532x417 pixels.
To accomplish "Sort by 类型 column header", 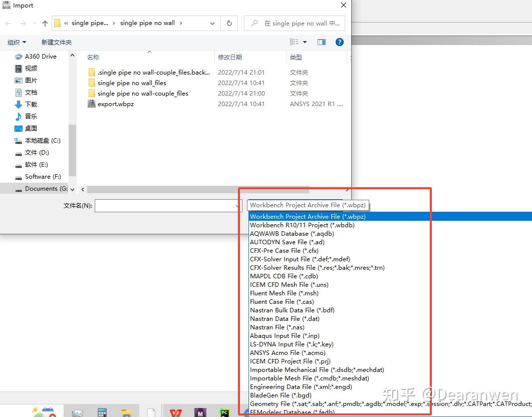I will (296, 57).
